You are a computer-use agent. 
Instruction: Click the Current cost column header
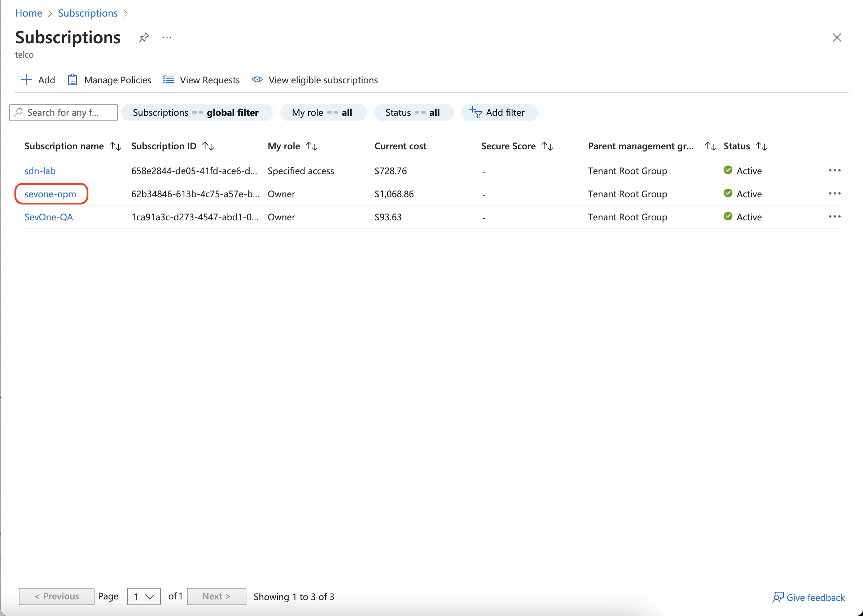coord(400,146)
